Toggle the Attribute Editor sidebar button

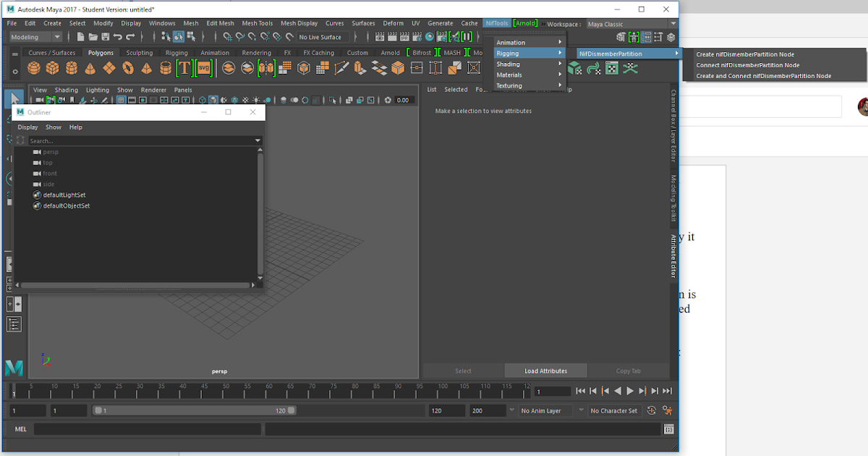[x=673, y=256]
